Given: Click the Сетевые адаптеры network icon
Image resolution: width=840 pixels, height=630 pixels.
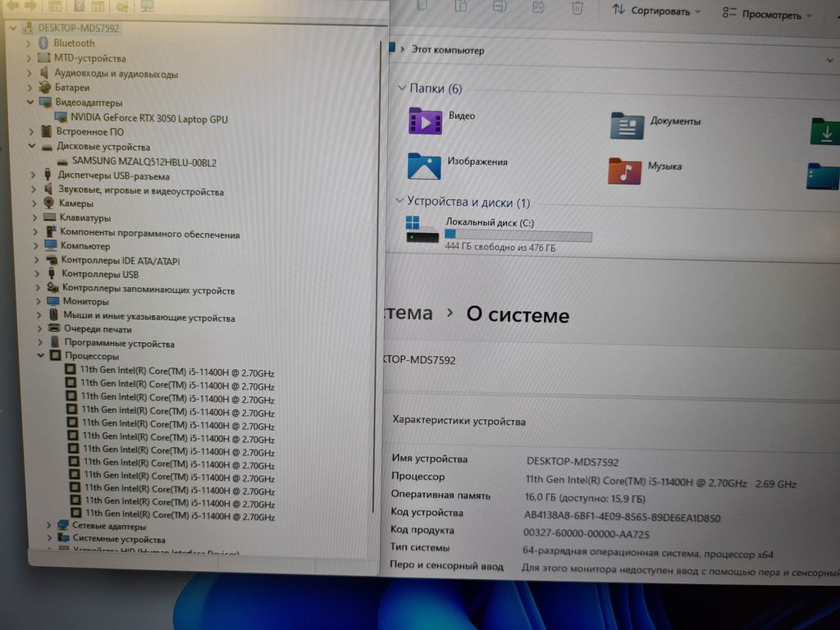Looking at the screenshot, I should click(x=62, y=525).
